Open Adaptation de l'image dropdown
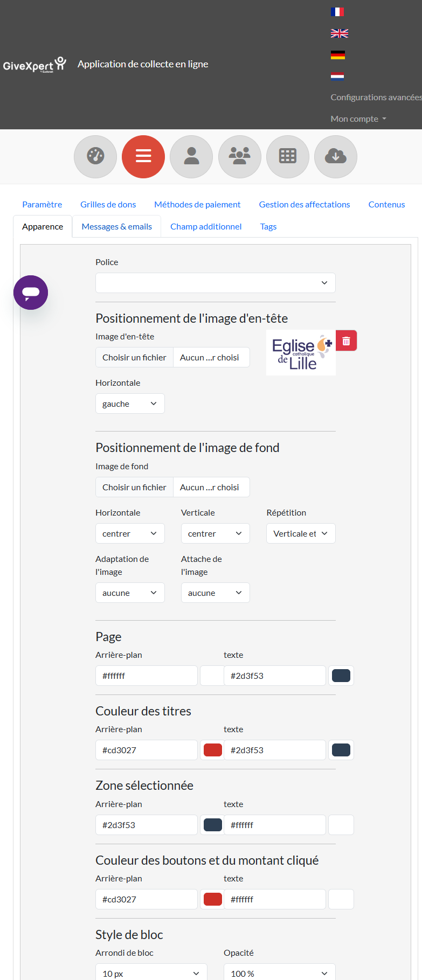 tap(130, 593)
